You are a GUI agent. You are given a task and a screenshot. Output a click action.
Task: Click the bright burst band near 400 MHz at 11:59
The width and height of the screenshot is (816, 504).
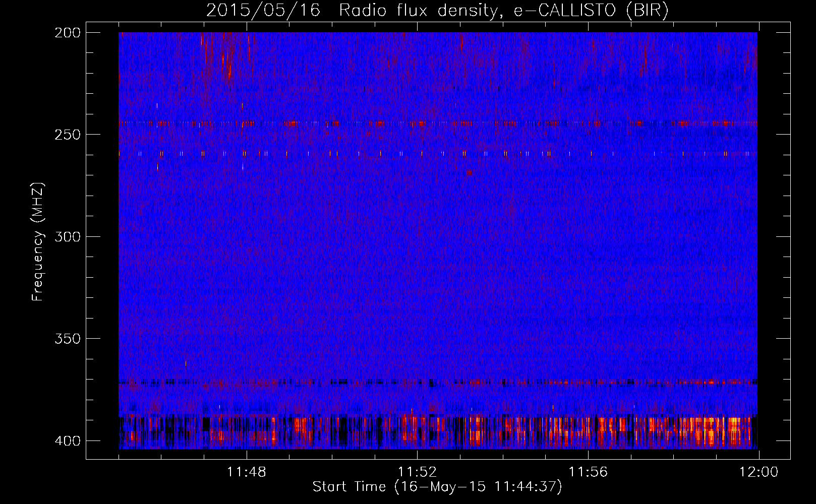(716, 431)
